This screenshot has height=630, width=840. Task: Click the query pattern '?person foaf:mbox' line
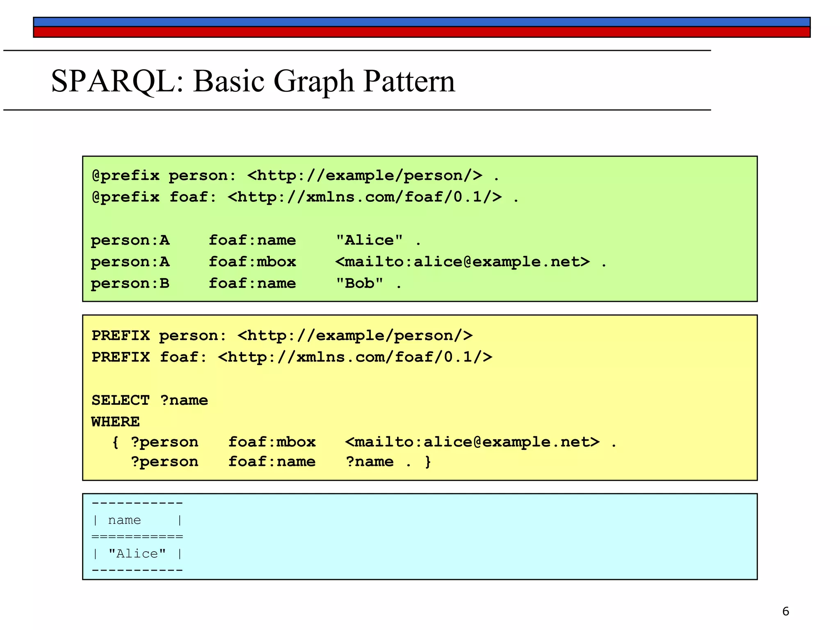pos(364,442)
